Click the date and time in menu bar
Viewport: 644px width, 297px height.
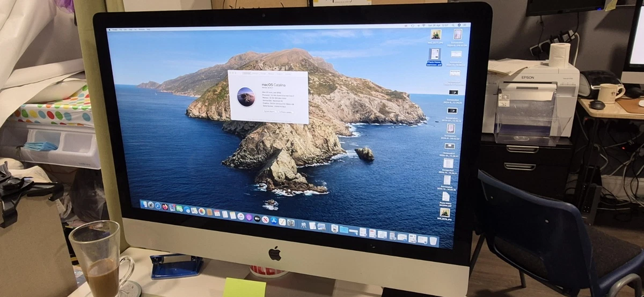[x=438, y=25]
